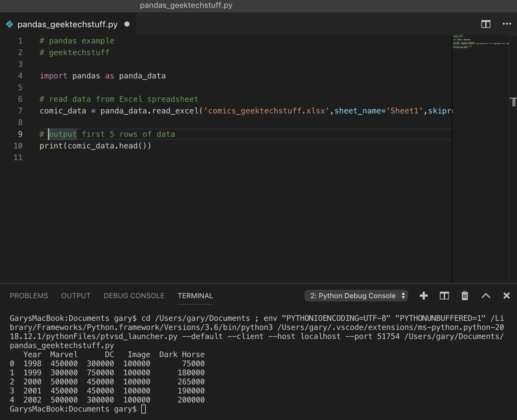Image resolution: width=517 pixels, height=420 pixels.
Task: Click the window title pandas_geektechstuff.py
Action: pos(186,5)
